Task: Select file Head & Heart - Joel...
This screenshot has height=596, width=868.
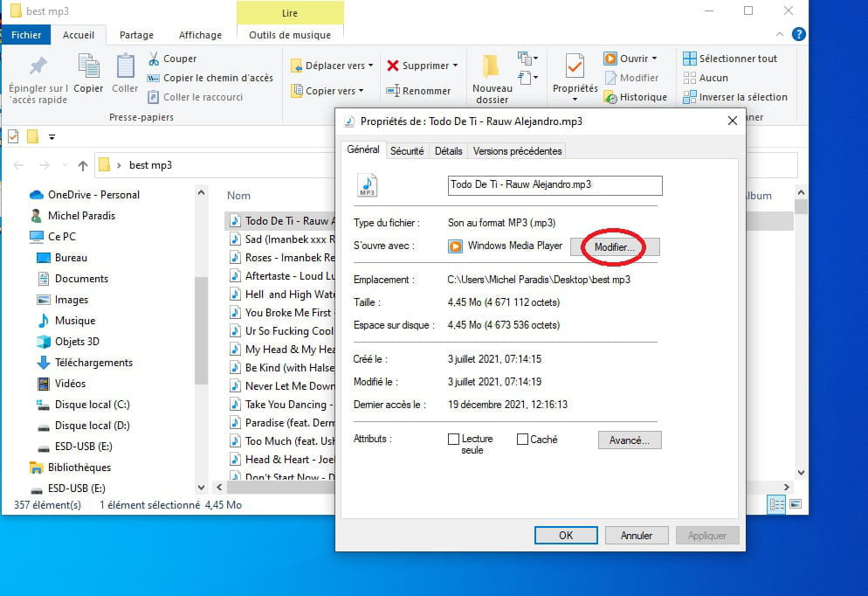Action: click(x=282, y=459)
